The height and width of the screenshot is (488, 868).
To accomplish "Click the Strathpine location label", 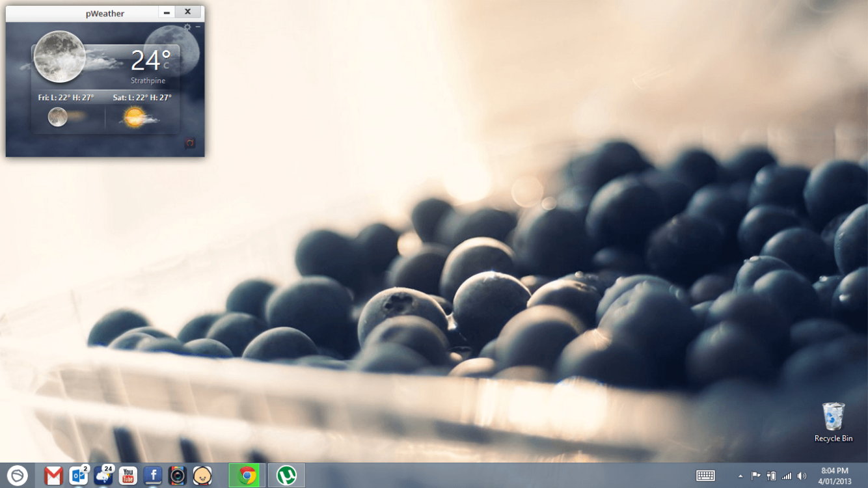I will (148, 81).
